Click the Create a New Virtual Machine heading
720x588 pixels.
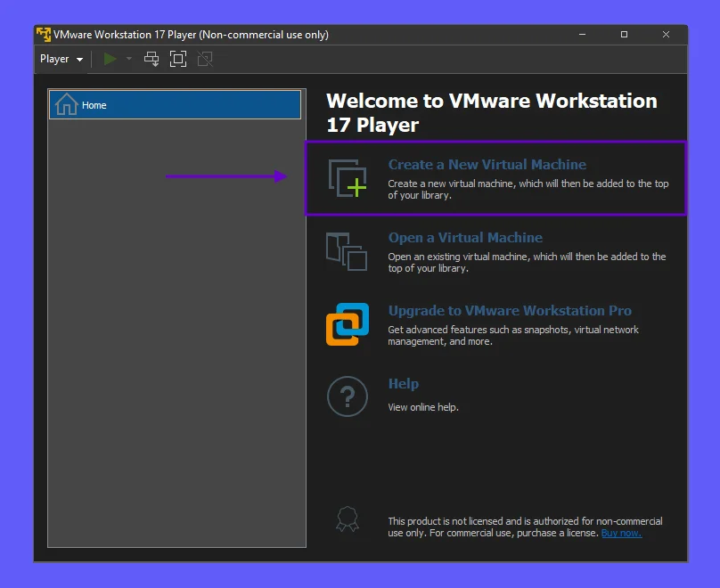point(487,165)
